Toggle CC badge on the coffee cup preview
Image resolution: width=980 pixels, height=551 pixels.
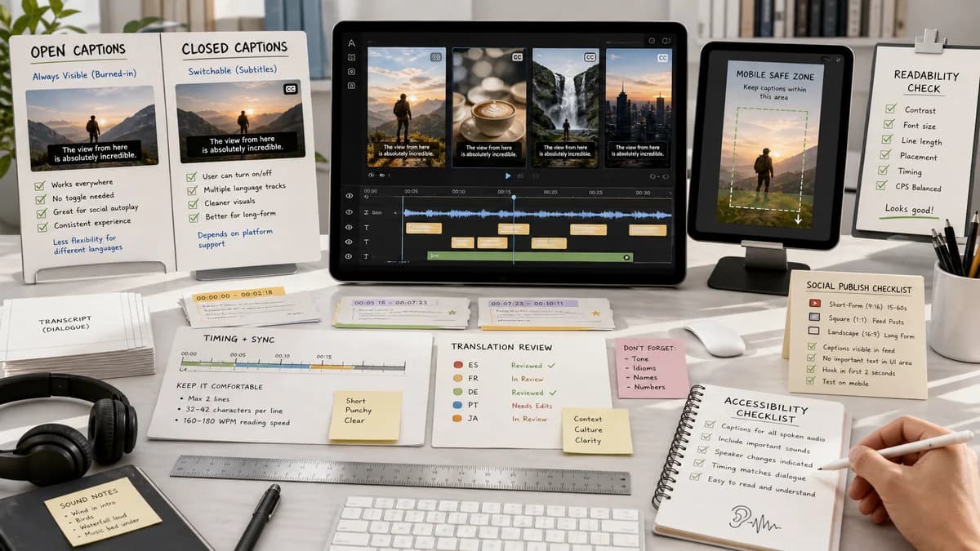coord(517,57)
